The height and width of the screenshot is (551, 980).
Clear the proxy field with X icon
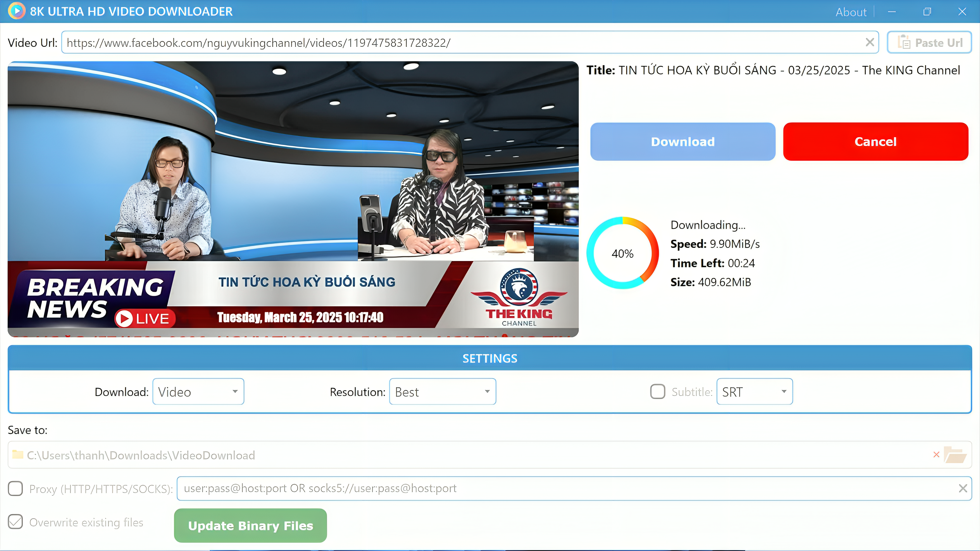[963, 488]
